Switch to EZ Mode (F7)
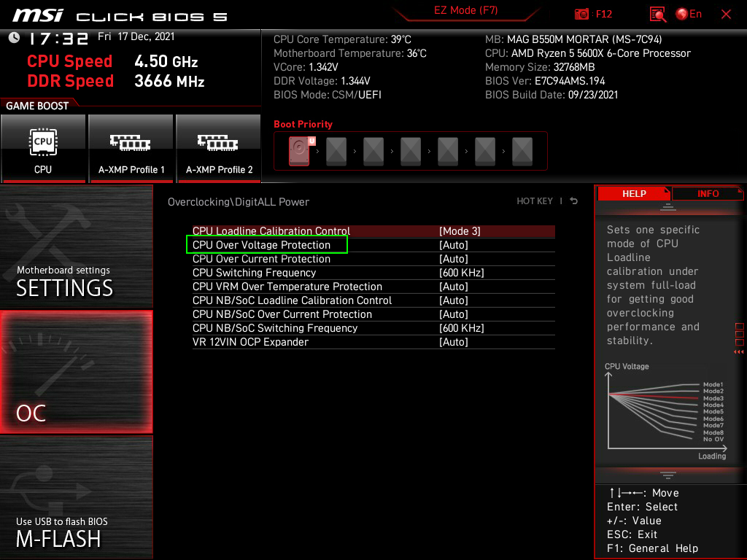This screenshot has height=560, width=747. (466, 10)
